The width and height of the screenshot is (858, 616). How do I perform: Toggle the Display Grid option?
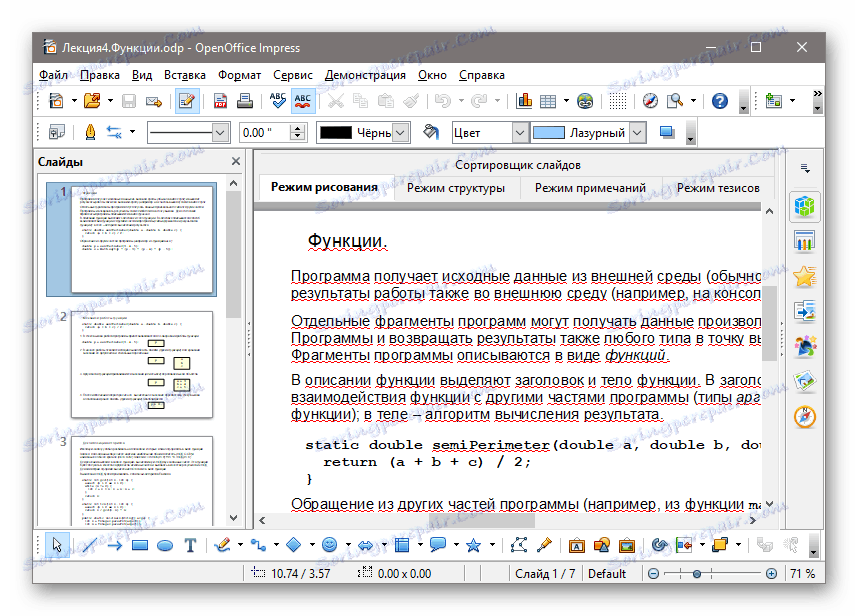[615, 101]
